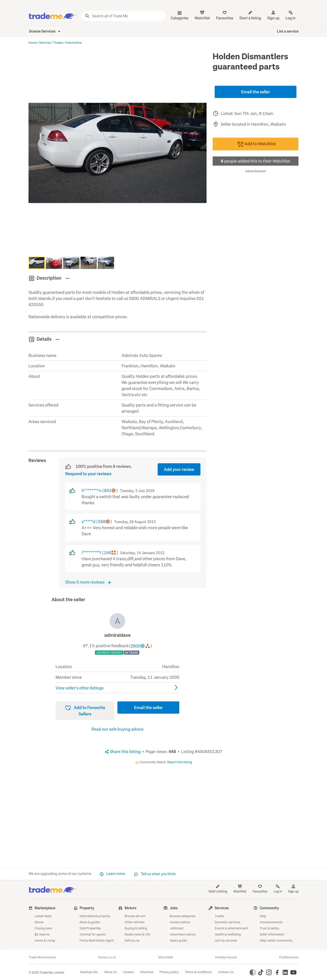
Task: Expand Show 5 more reviews
Action: 88,582
